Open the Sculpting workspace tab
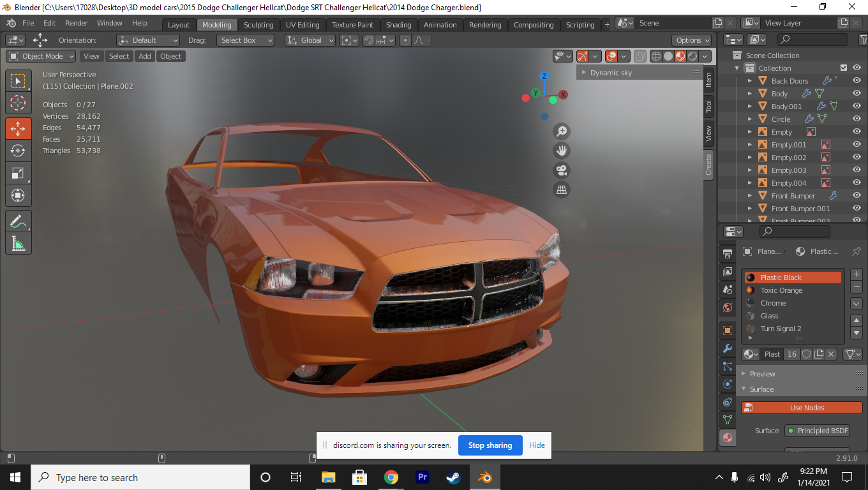868x490 pixels. pyautogui.click(x=258, y=25)
